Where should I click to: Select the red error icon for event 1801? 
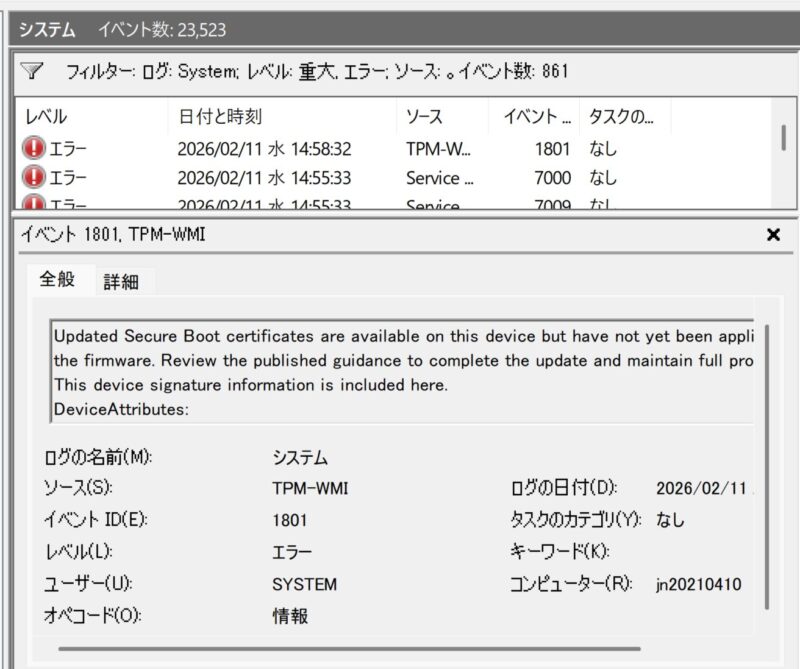pos(34,149)
